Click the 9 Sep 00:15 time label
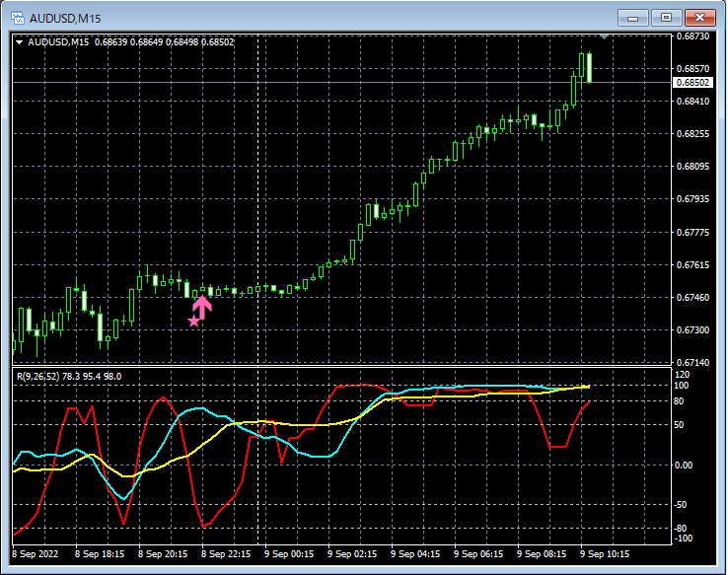Screen dimensions: 728x575 point(289,554)
